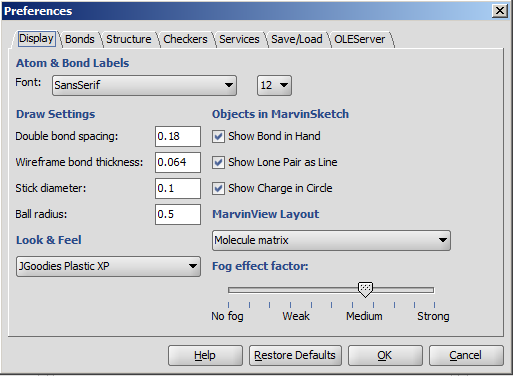Click the MarvinView Layout heading
Viewport: 513px width, 376px height.
coord(266,214)
